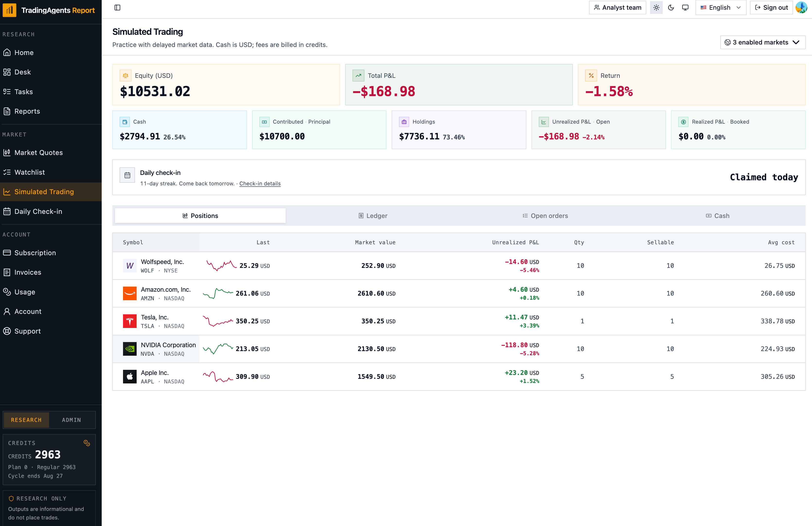812x526 pixels.
Task: Open the NVIDIA Corporation position
Action: pyautogui.click(x=459, y=349)
